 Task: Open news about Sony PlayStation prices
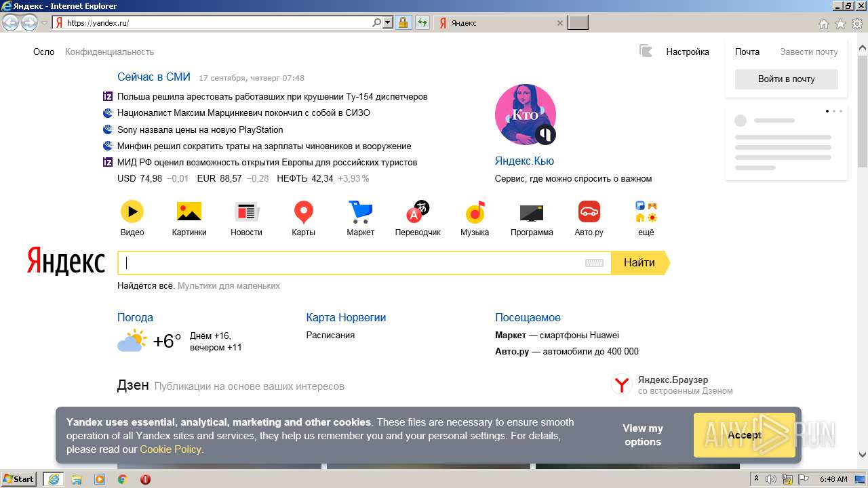[200, 129]
